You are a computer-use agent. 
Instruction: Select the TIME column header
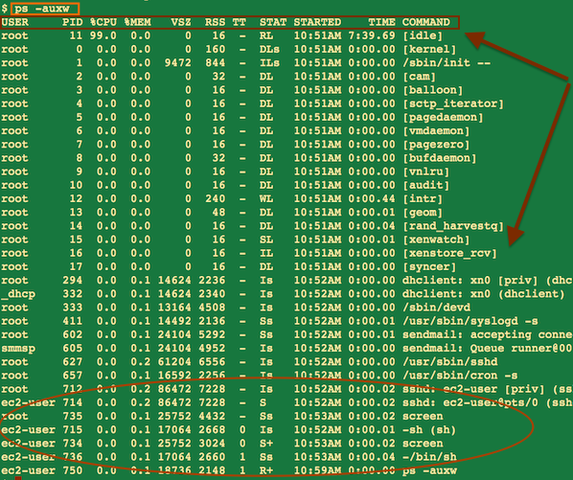click(382, 22)
